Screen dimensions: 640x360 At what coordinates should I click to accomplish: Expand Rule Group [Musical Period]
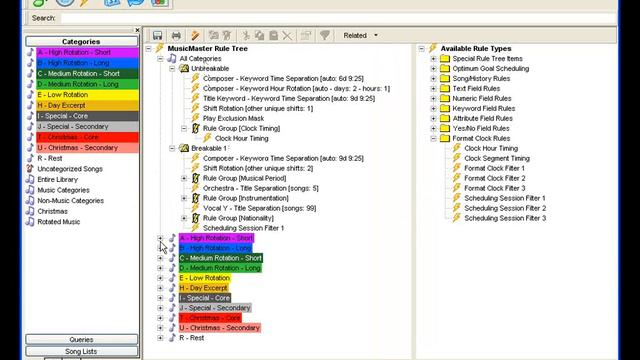click(x=184, y=178)
